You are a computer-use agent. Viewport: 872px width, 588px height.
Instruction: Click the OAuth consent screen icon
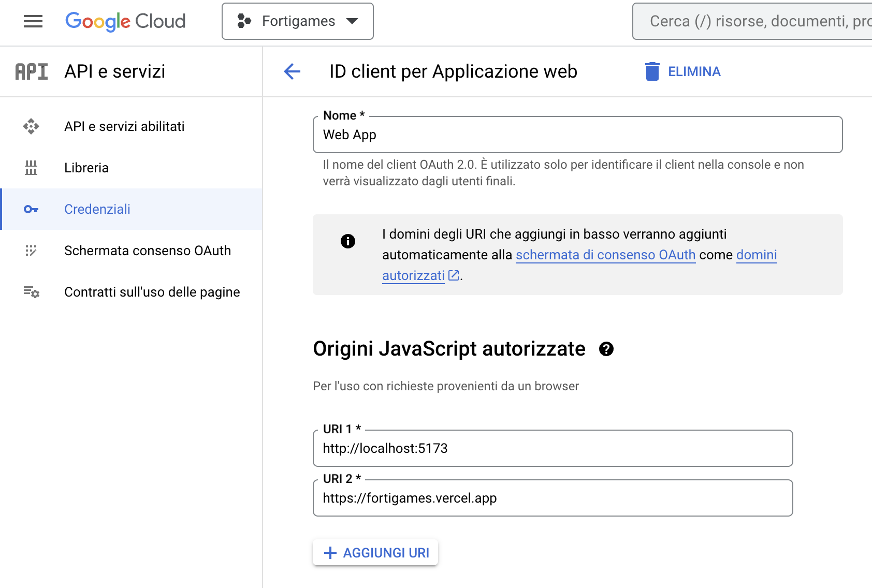[x=31, y=251]
